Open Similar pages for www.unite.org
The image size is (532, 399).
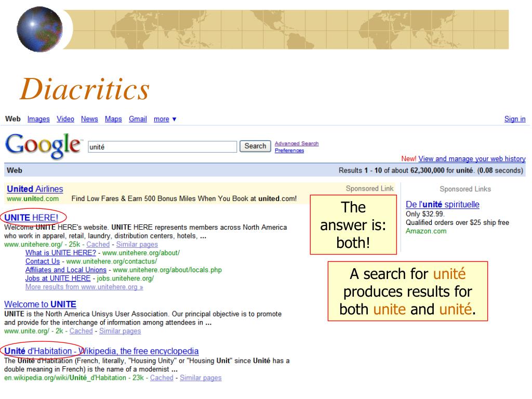(x=120, y=331)
